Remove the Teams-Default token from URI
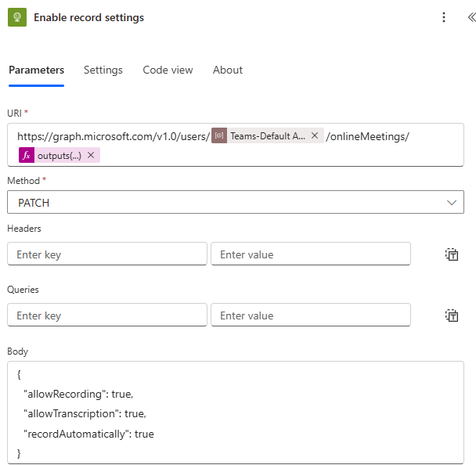The width and height of the screenshot is (476, 465). click(315, 135)
